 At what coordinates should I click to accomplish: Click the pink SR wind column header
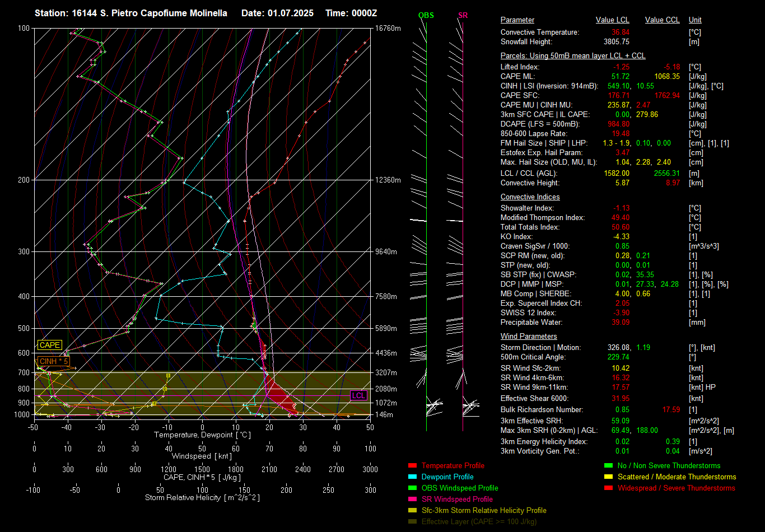click(x=463, y=15)
